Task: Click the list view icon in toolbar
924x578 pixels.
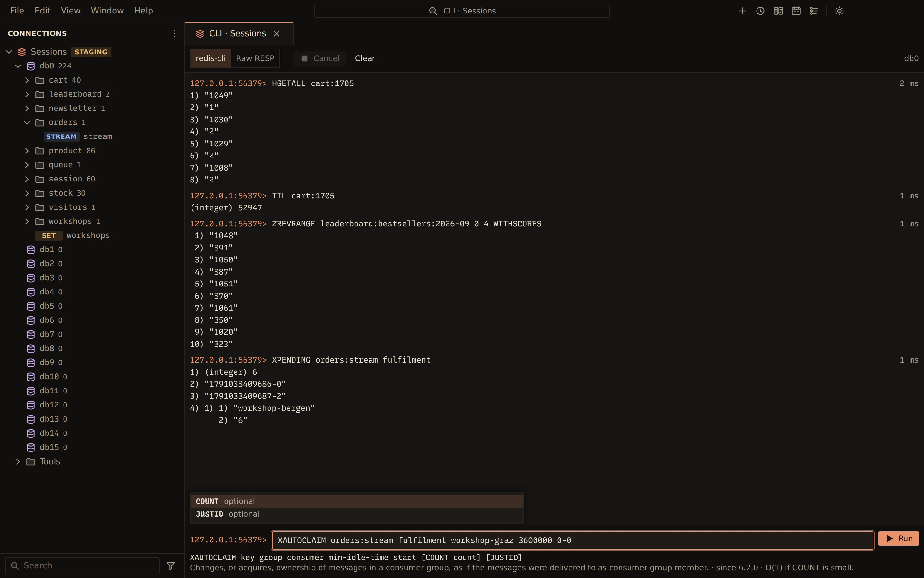Action: (814, 11)
